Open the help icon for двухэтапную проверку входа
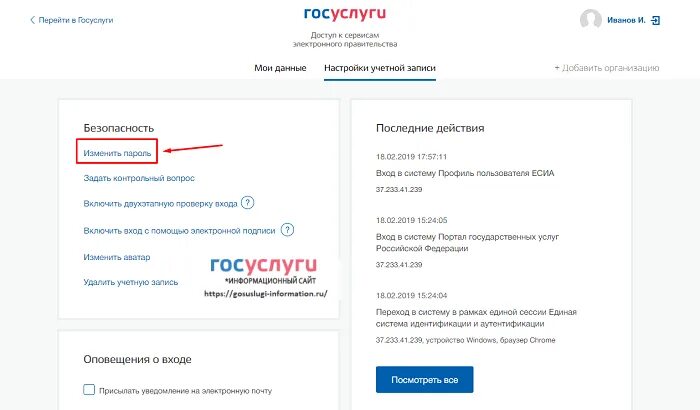700x410 pixels. (x=247, y=203)
